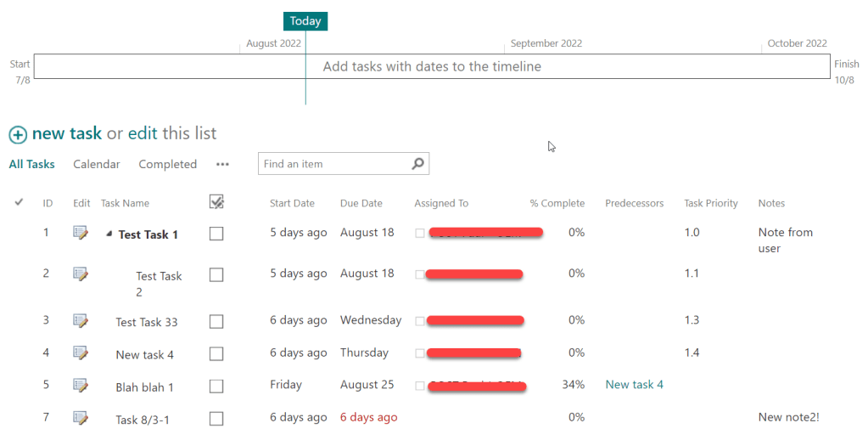
Task: Open the New task 4 predecessor link
Action: (634, 385)
